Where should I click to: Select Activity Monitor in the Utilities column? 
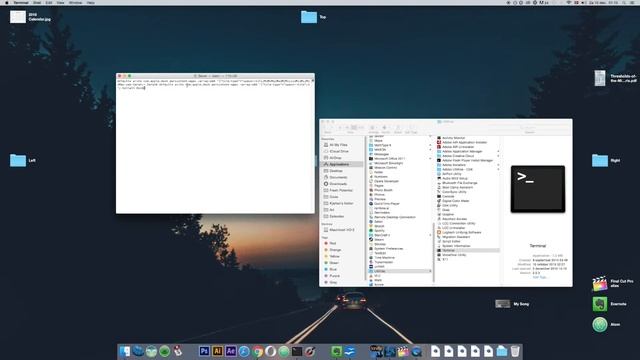[x=453, y=138]
